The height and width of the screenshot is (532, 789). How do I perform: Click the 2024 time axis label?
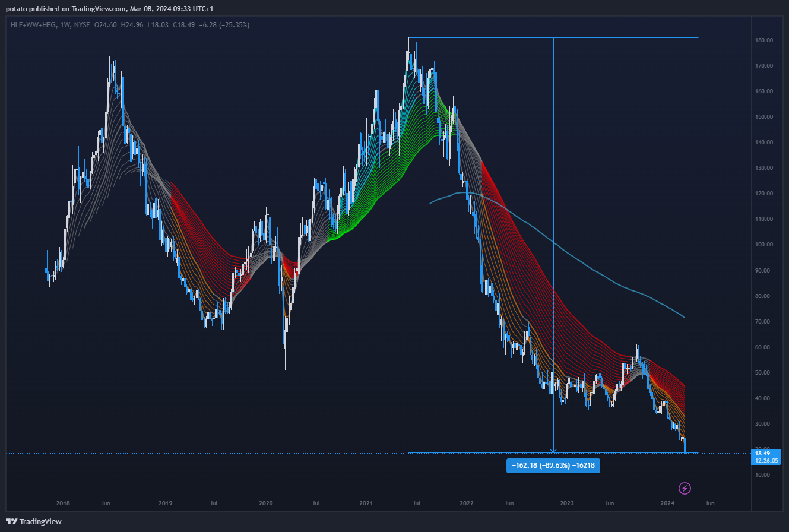click(x=667, y=503)
